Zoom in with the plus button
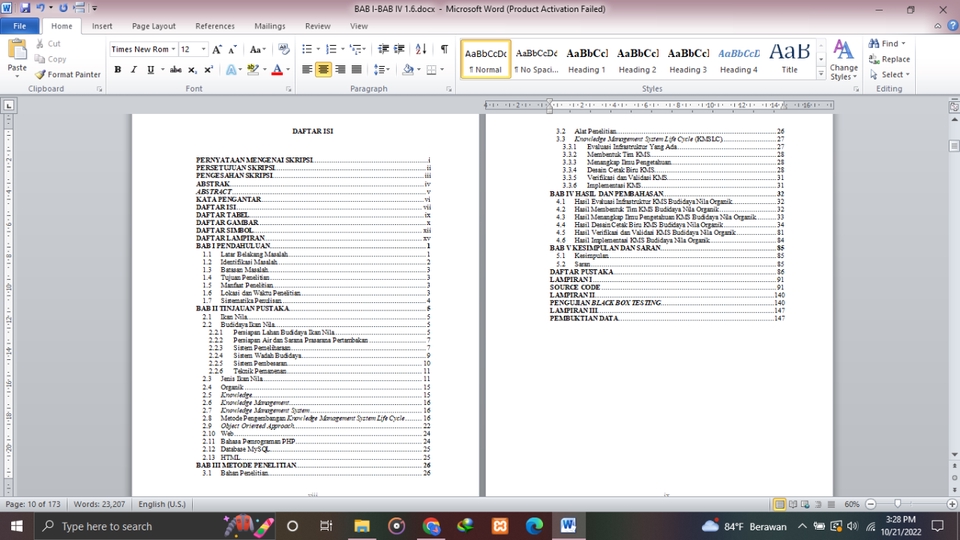 [951, 504]
